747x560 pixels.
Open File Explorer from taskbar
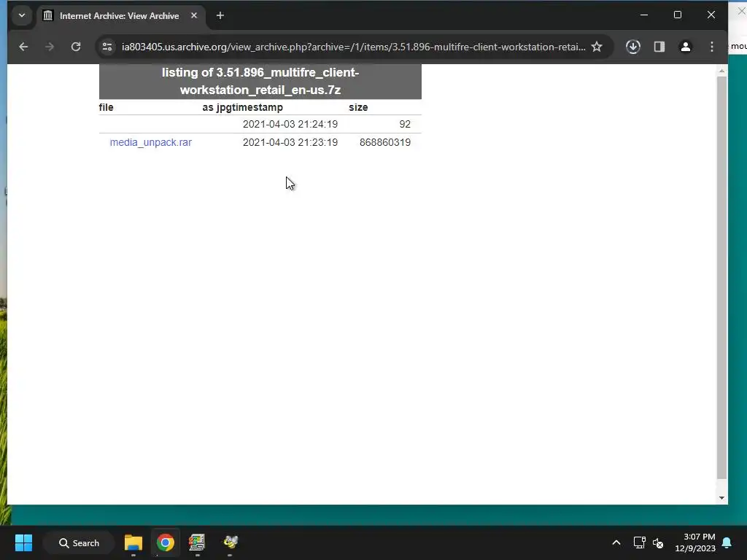[133, 542]
